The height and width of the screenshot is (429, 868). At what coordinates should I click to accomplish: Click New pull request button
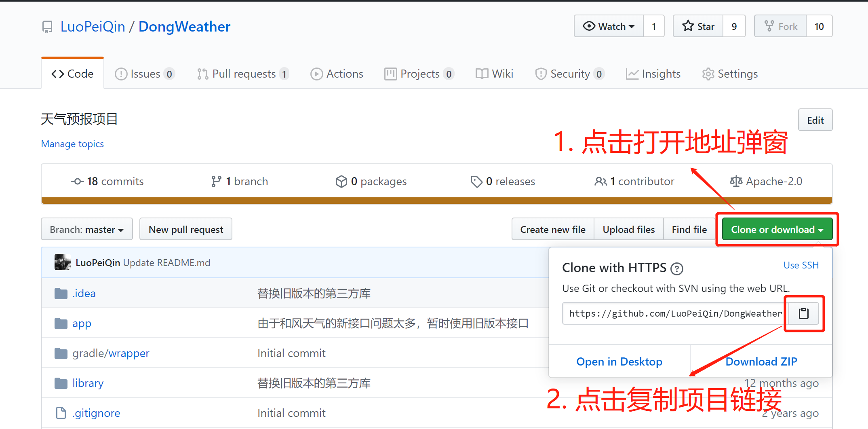pos(186,229)
